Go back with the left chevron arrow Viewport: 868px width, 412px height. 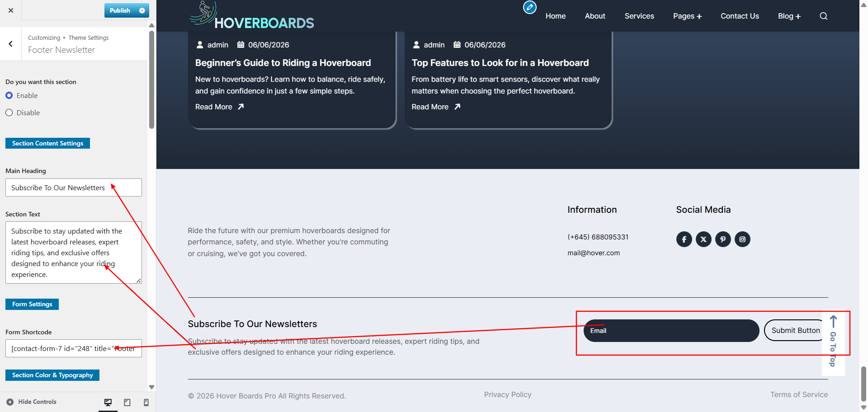pos(10,44)
